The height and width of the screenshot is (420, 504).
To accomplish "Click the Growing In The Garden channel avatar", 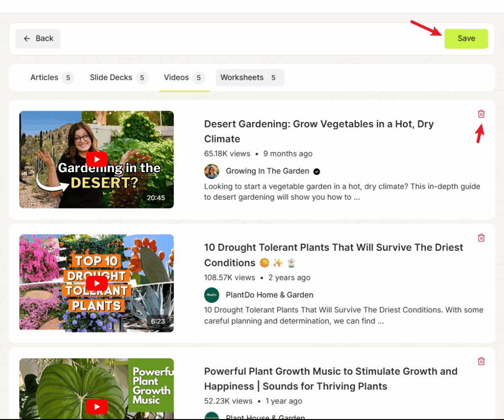I will pos(212,171).
